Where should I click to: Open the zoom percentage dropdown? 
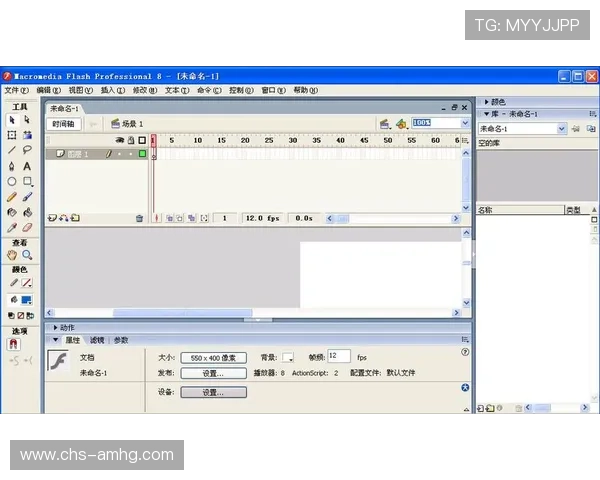click(465, 123)
